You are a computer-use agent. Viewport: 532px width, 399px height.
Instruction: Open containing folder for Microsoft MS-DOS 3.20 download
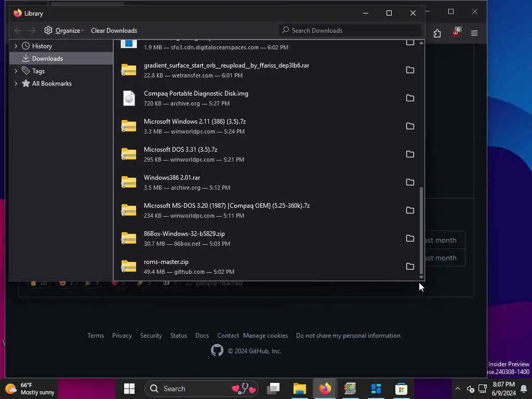pos(410,210)
